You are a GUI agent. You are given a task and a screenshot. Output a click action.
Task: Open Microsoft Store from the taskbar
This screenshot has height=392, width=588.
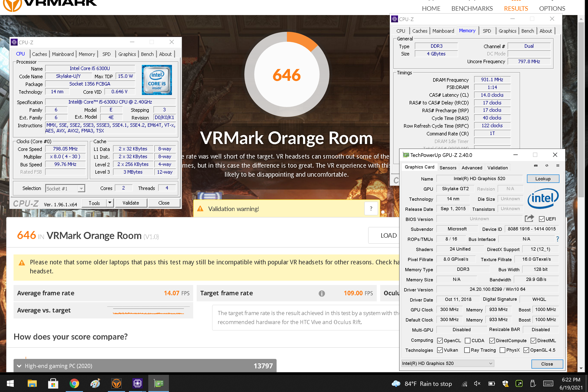point(53,383)
